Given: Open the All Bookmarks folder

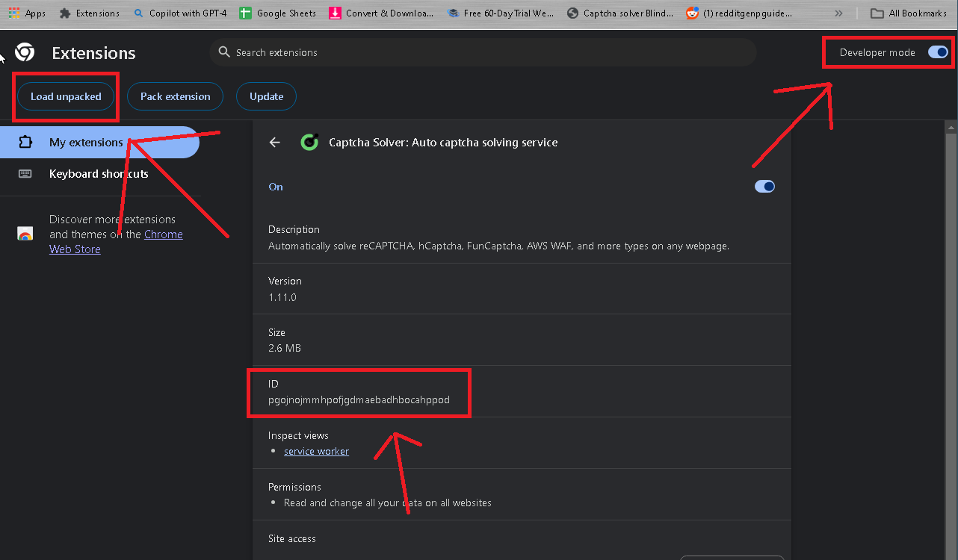Looking at the screenshot, I should pos(908,13).
